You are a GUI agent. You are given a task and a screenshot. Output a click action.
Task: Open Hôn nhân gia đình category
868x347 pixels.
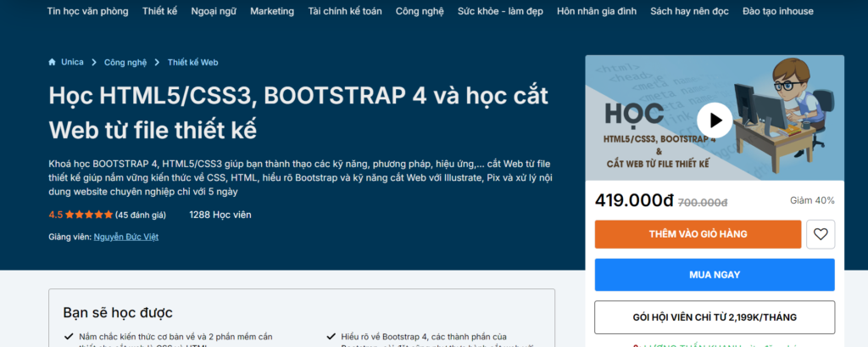coord(594,11)
